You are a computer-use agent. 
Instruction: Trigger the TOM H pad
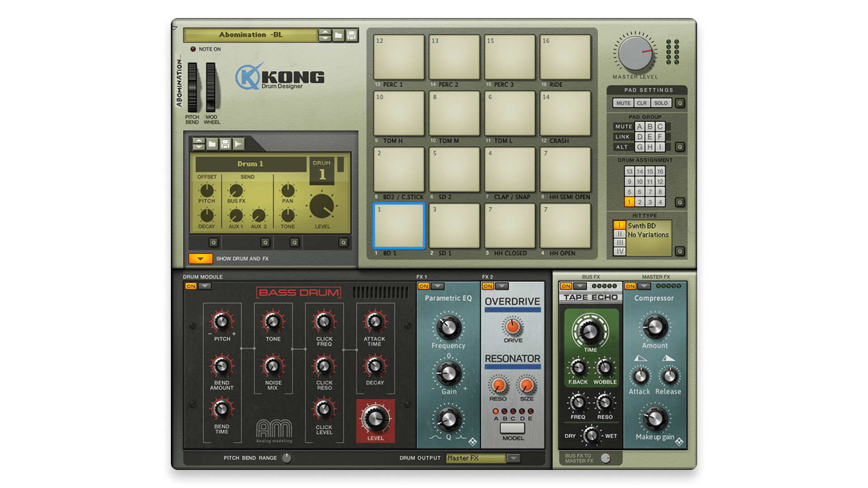point(399,113)
